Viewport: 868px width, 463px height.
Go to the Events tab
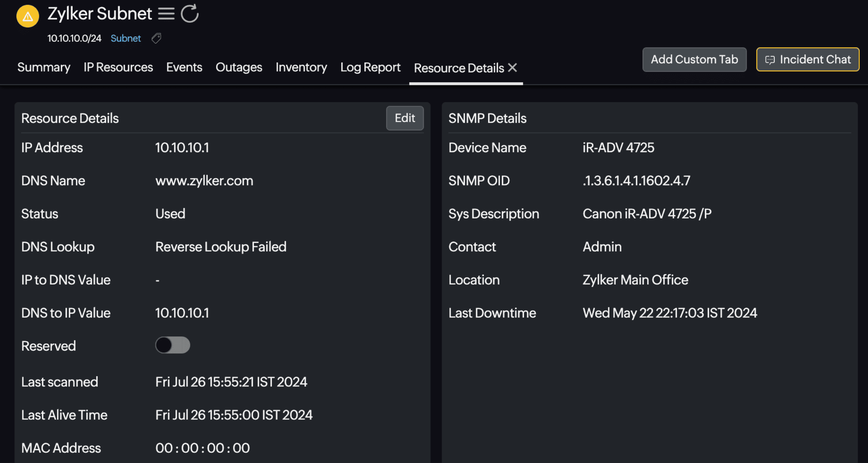pyautogui.click(x=184, y=67)
